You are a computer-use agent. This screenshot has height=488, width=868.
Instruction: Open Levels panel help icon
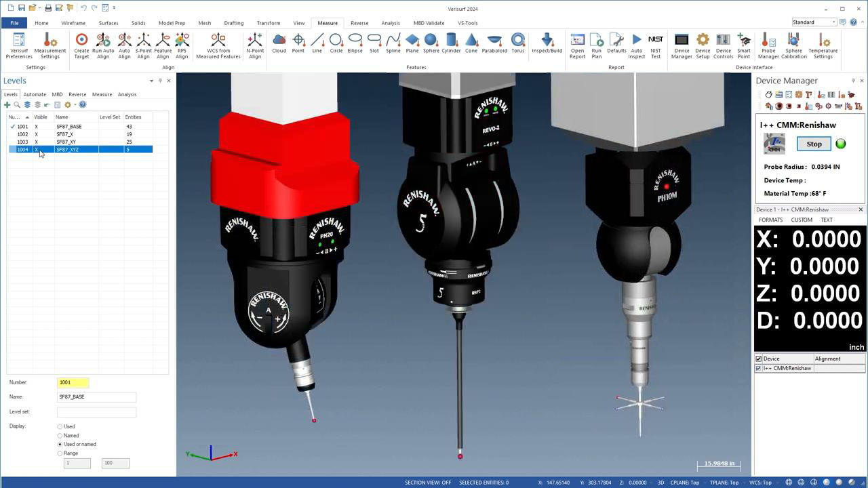[x=83, y=104]
